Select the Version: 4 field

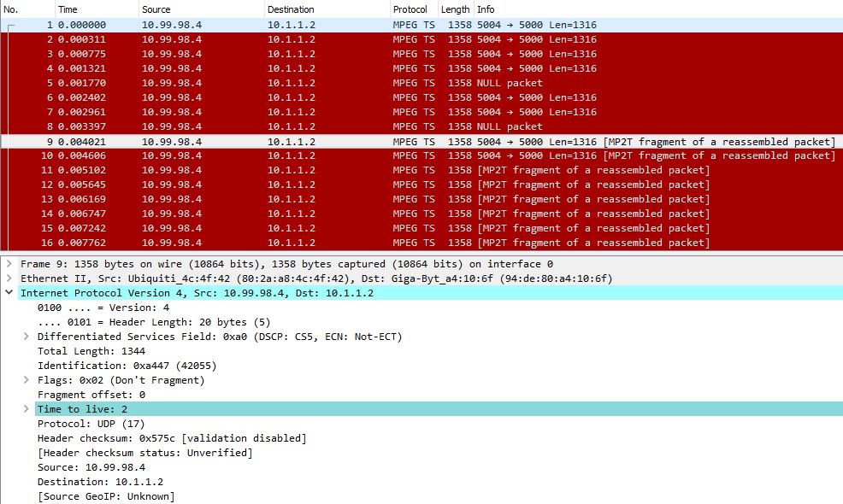(103, 308)
